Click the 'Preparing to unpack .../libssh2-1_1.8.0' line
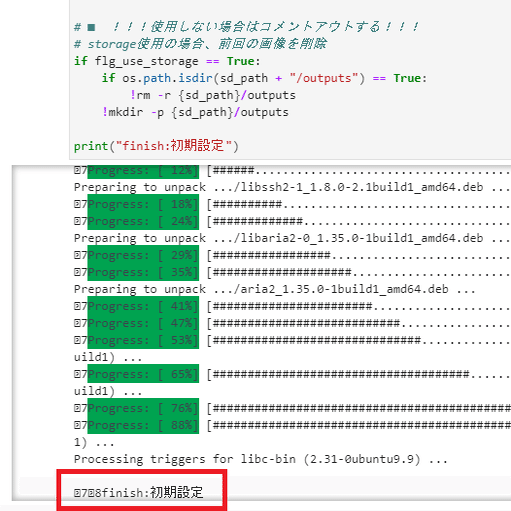The image size is (511, 511). tap(292, 187)
